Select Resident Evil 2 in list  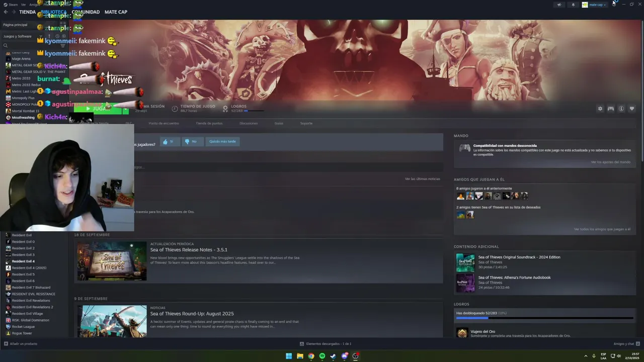(x=23, y=248)
